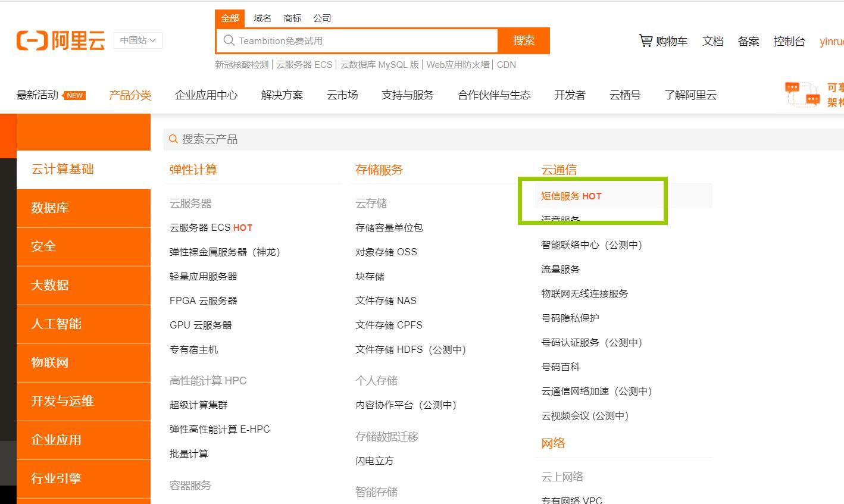Open 云栖号 menu item
Image resolution: width=844 pixels, height=504 pixels.
click(x=625, y=95)
